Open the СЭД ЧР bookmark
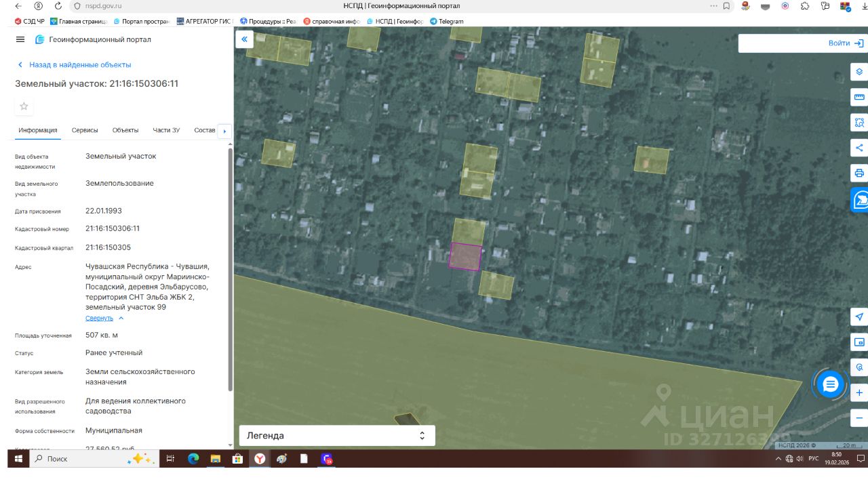 [x=29, y=21]
